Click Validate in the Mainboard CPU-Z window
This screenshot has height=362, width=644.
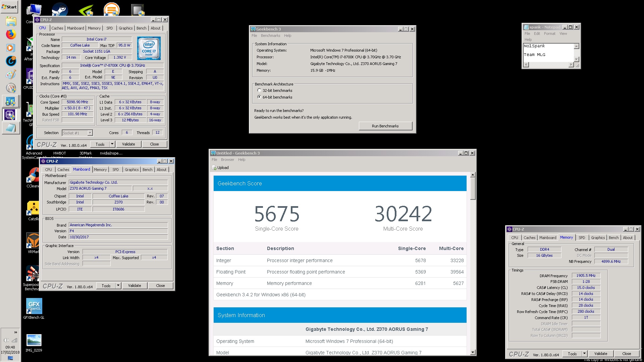click(x=135, y=286)
